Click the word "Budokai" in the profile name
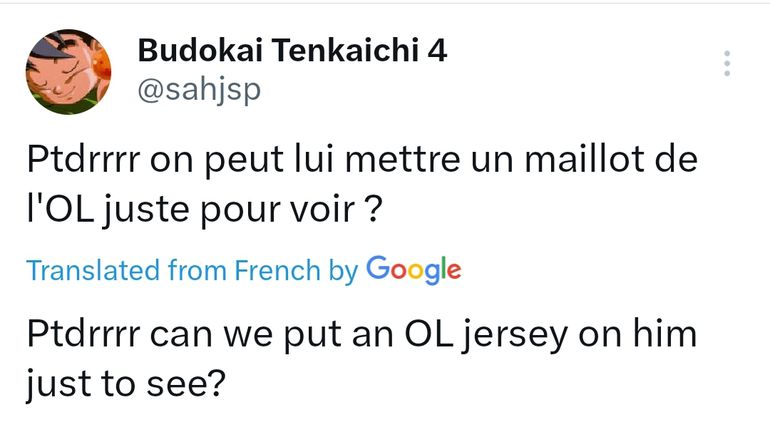 [x=187, y=49]
